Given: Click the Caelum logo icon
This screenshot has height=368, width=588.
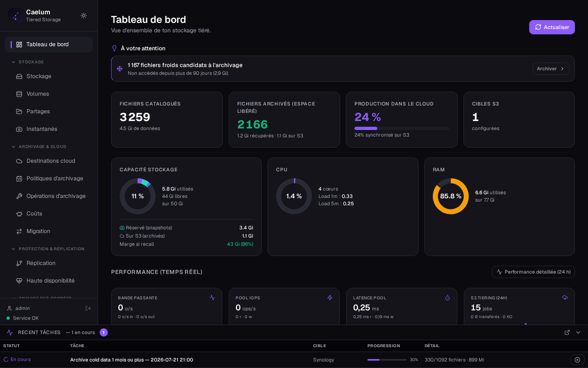Looking at the screenshot, I should [x=16, y=16].
